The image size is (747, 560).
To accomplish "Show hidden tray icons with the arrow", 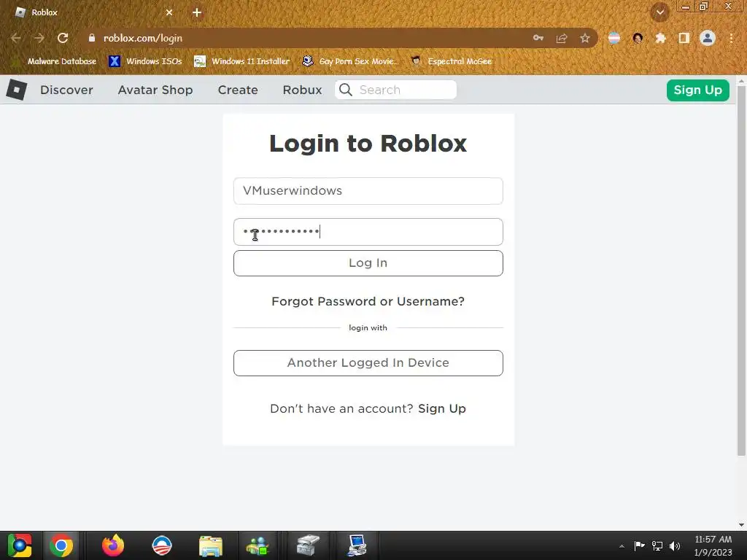I will click(622, 546).
